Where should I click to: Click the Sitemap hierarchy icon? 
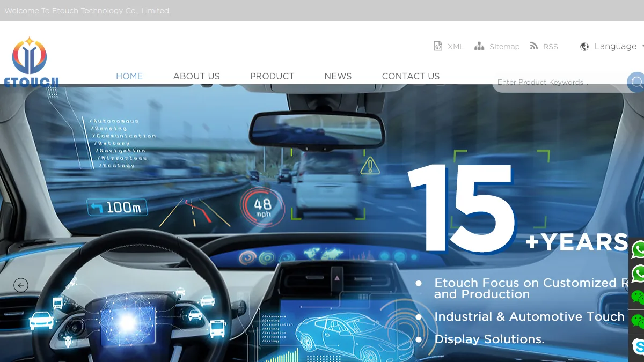click(479, 46)
